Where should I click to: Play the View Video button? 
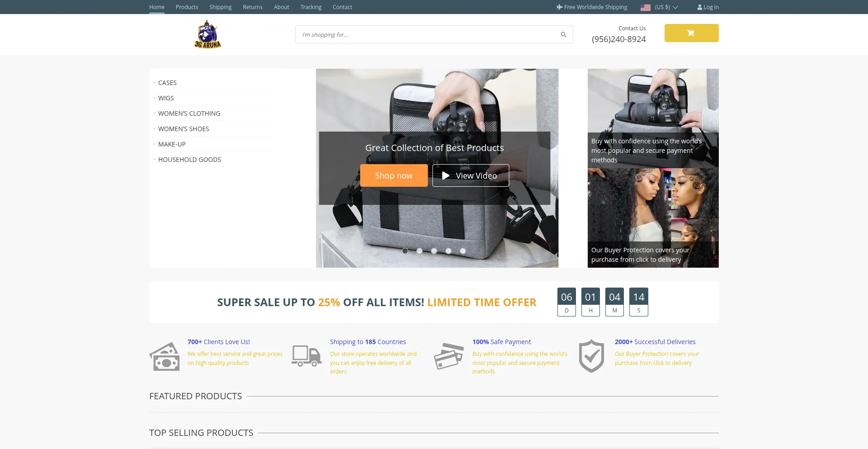[x=470, y=175]
